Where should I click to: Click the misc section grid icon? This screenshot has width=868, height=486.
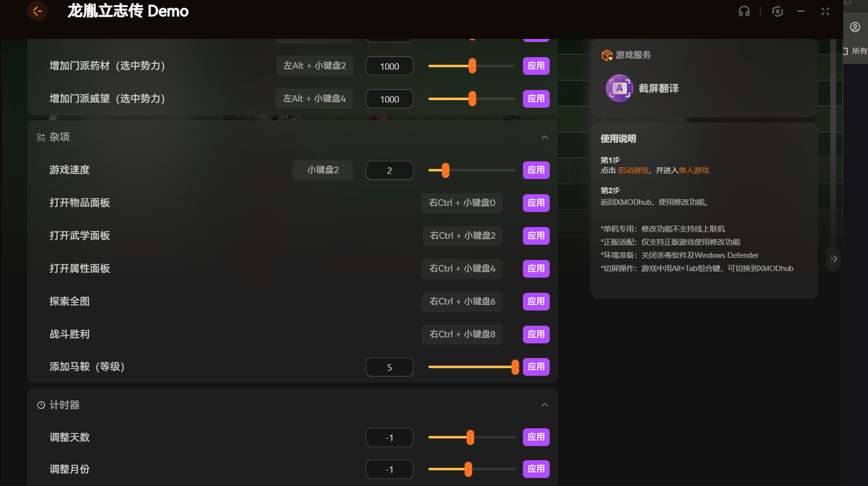(41, 137)
